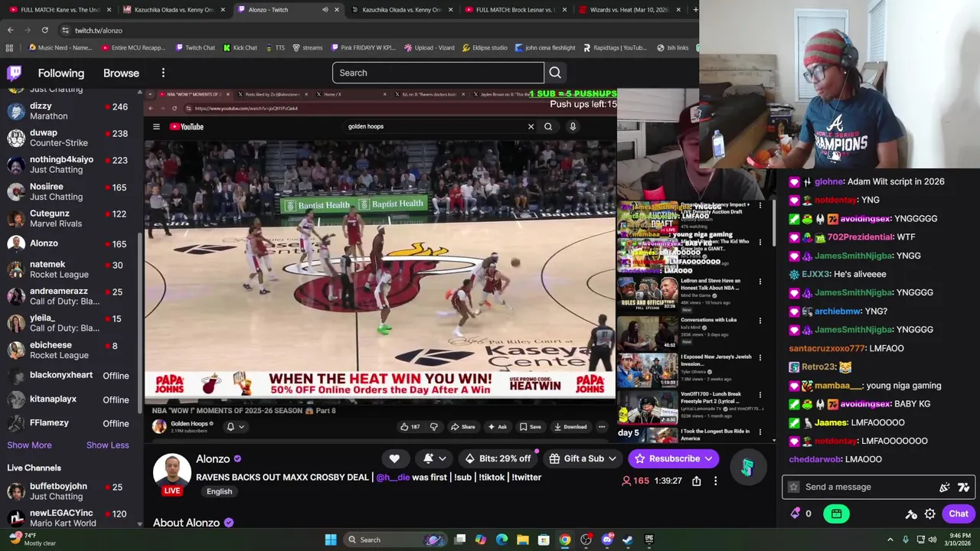
Task: Open the hype chat / rewards button
Action: pos(836,514)
